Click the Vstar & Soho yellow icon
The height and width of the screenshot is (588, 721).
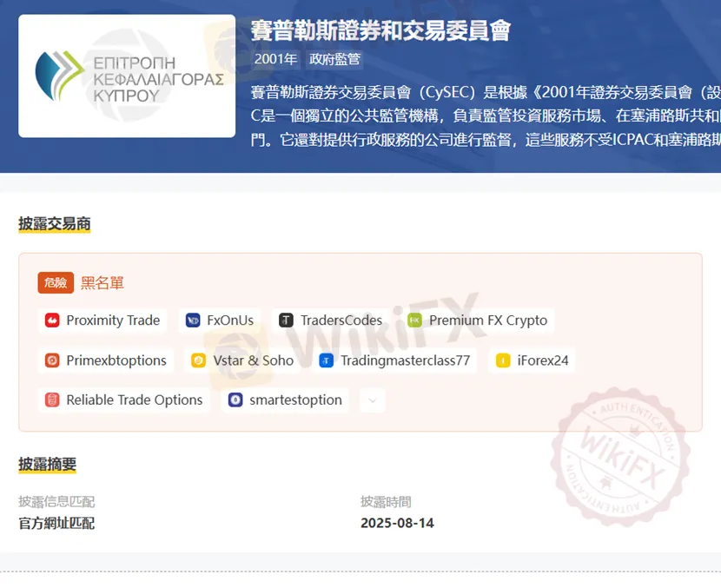click(199, 360)
